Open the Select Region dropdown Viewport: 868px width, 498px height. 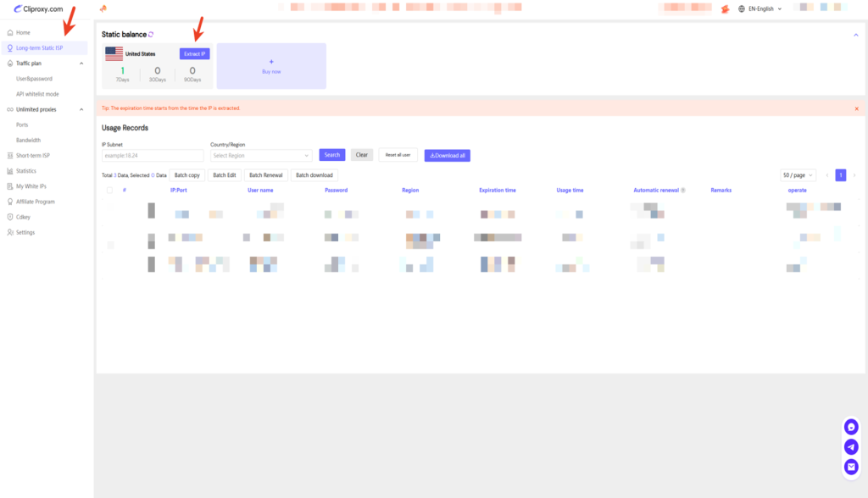[x=261, y=155]
